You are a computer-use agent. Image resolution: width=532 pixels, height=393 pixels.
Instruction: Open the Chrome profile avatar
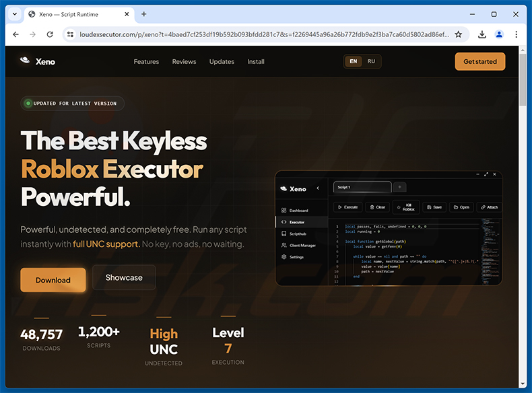coord(499,34)
